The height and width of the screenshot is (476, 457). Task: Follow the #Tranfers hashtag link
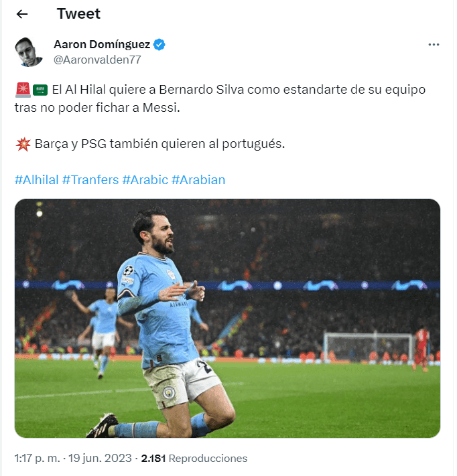point(90,180)
